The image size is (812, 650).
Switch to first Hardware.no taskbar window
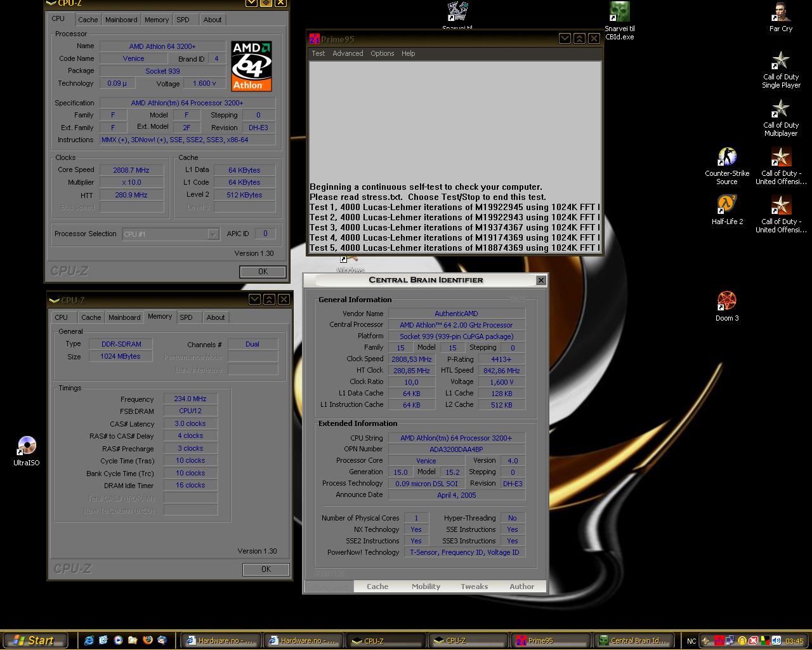(x=220, y=640)
